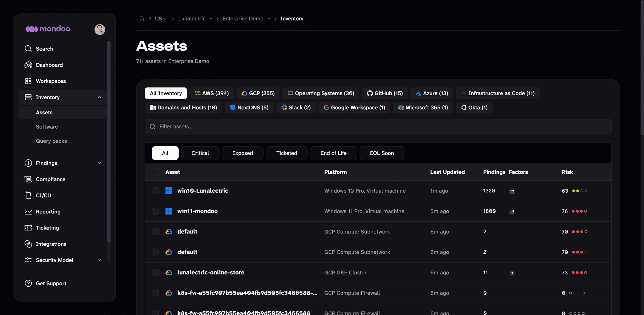Filter by Critical assets
This screenshot has width=644, height=315.
tap(200, 153)
